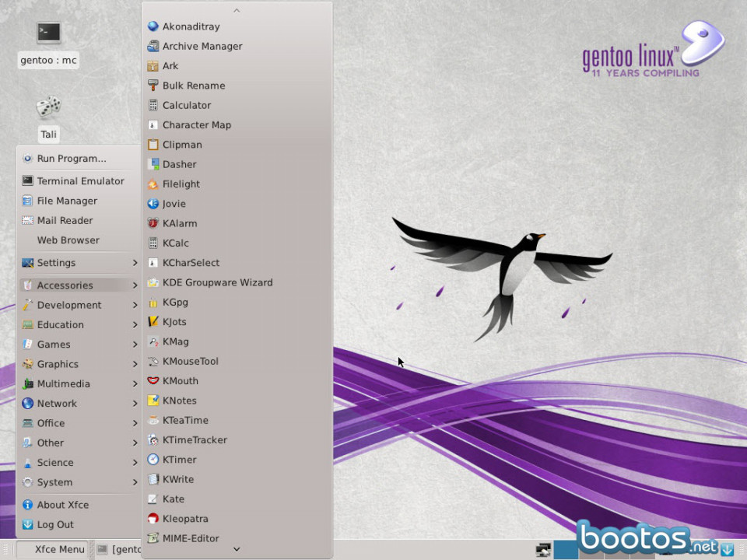
Task: Choose About Xfce entry
Action: (79, 505)
